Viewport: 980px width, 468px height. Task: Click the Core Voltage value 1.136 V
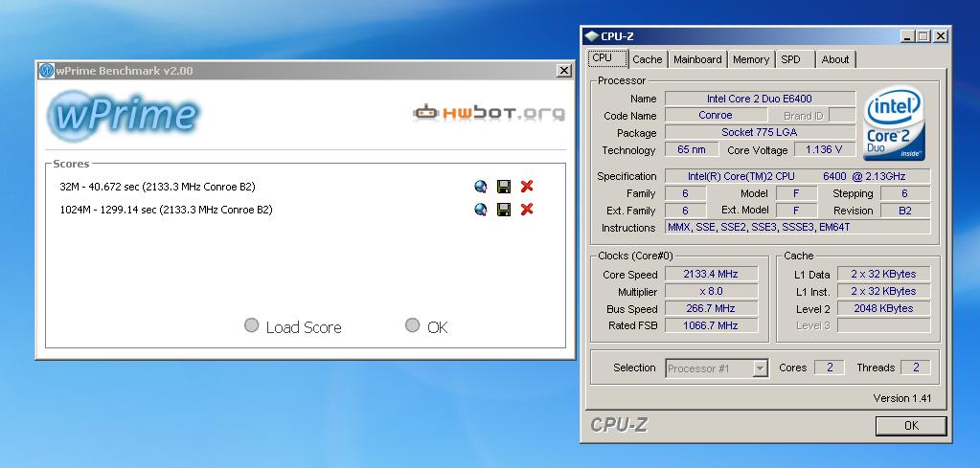(x=824, y=149)
